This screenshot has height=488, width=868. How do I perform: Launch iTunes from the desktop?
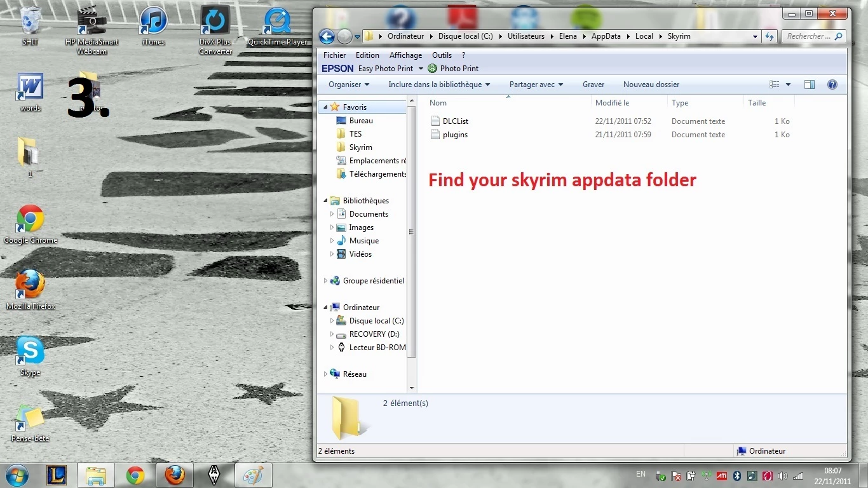pyautogui.click(x=153, y=26)
